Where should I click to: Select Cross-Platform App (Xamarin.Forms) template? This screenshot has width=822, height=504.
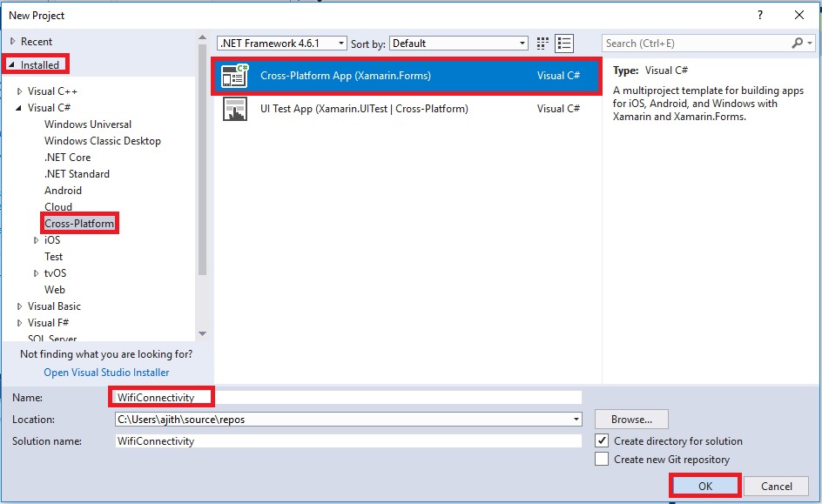[x=407, y=76]
